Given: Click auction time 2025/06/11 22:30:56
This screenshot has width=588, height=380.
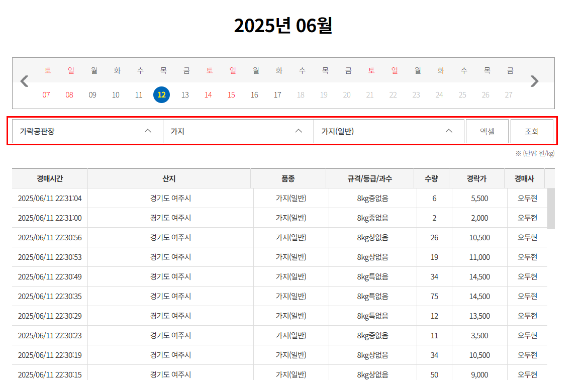Looking at the screenshot, I should coord(50,237).
